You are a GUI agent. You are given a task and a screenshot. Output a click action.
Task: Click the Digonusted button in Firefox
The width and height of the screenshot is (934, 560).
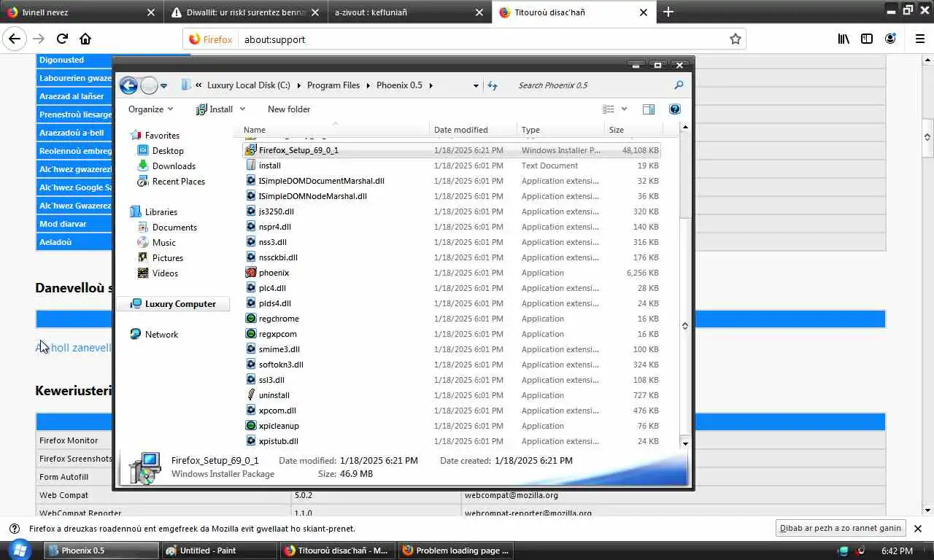pyautogui.click(x=75, y=60)
